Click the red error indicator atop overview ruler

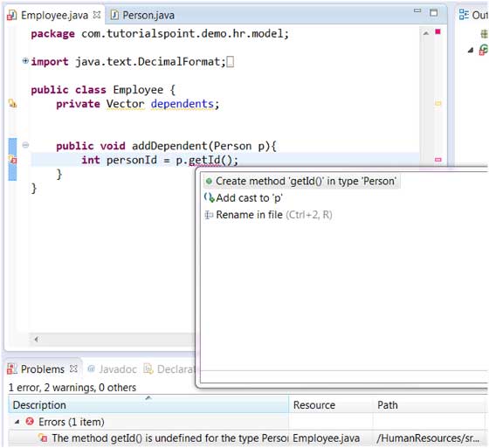click(x=437, y=31)
